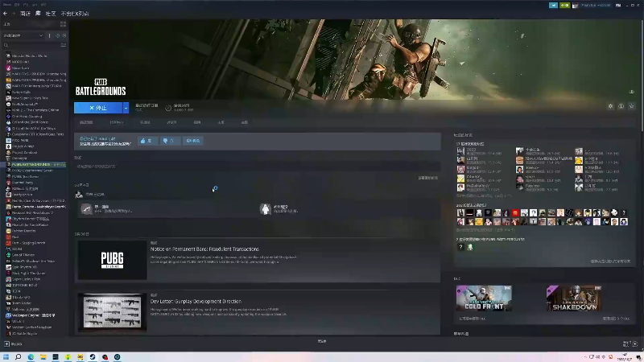This screenshot has width=644, height=362.
Task: Switch library to grid view icon
Action: (64, 24)
